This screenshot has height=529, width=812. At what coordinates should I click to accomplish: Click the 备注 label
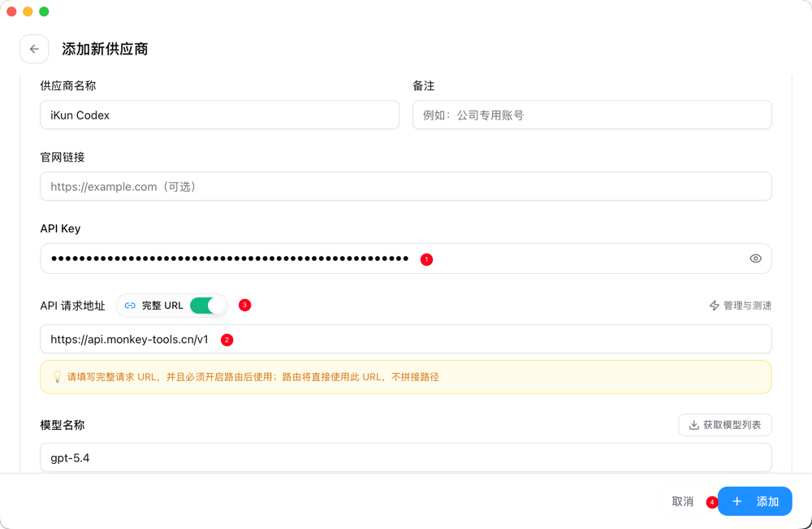pos(424,86)
